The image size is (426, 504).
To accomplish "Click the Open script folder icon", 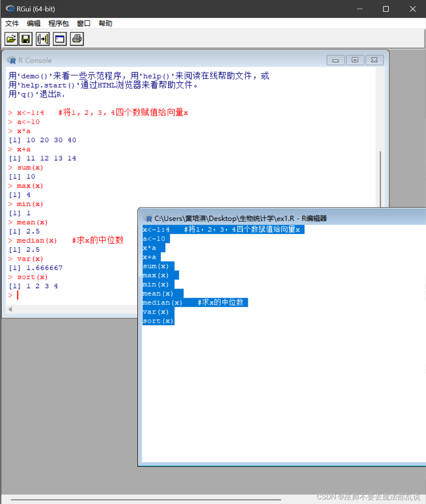I will pyautogui.click(x=11, y=39).
